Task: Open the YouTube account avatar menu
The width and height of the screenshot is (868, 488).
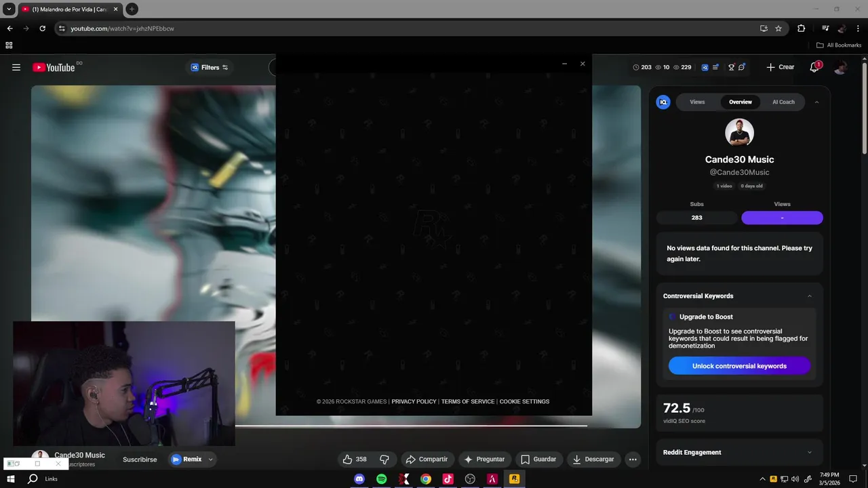Action: pos(840,67)
